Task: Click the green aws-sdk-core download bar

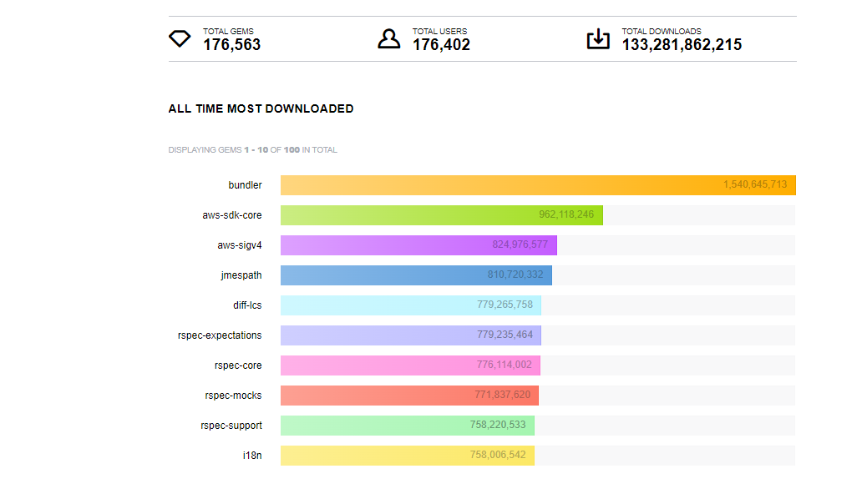Action: 442,215
